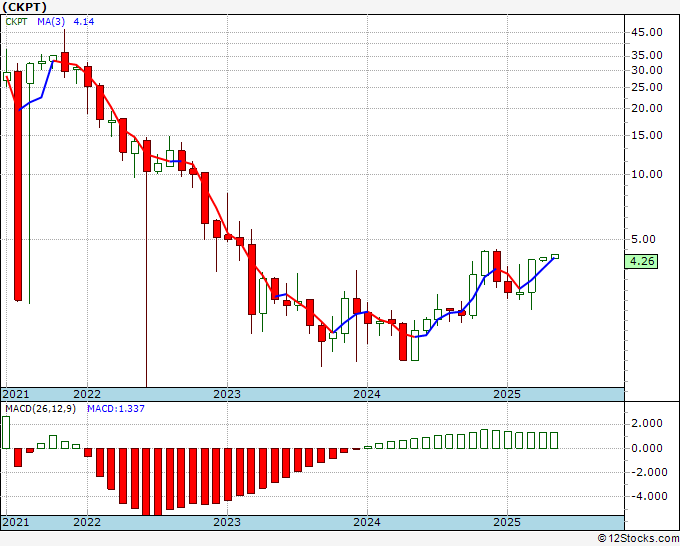Click 2023 on the MACD timeline

pyautogui.click(x=227, y=522)
